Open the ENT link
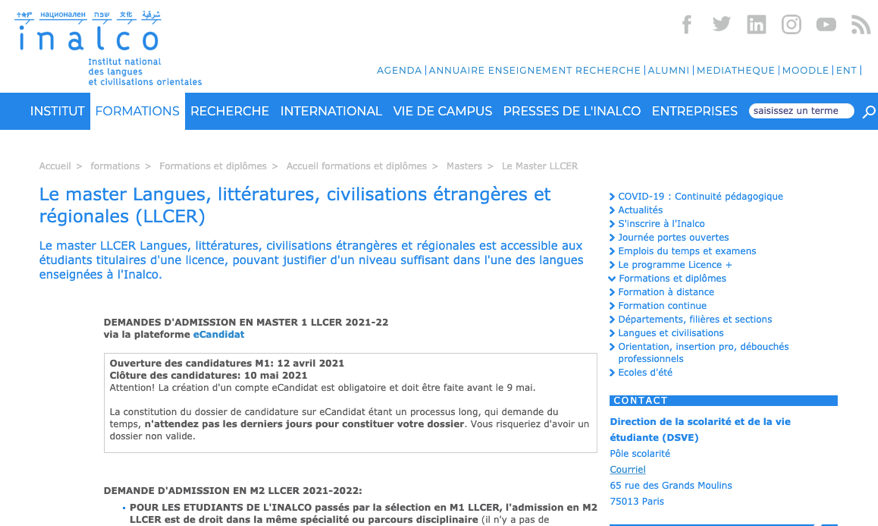Viewport: 878px width, 526px height. [x=847, y=71]
